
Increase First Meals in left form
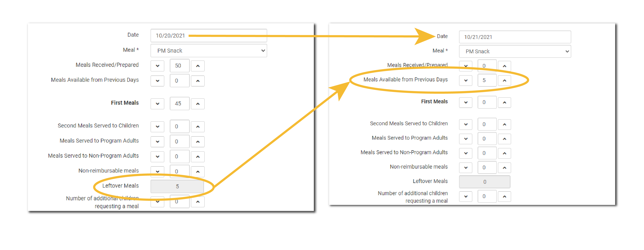pos(197,104)
